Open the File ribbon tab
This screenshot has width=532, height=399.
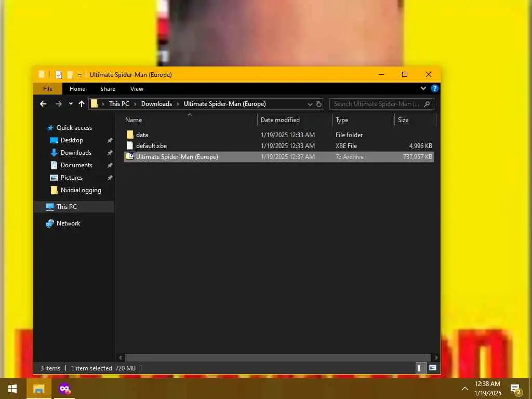tap(48, 89)
